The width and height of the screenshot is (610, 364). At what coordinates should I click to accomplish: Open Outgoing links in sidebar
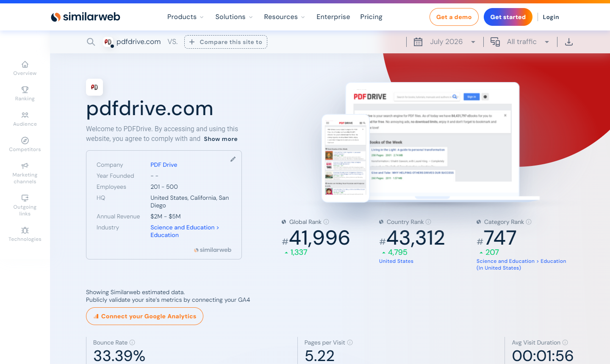click(x=25, y=205)
